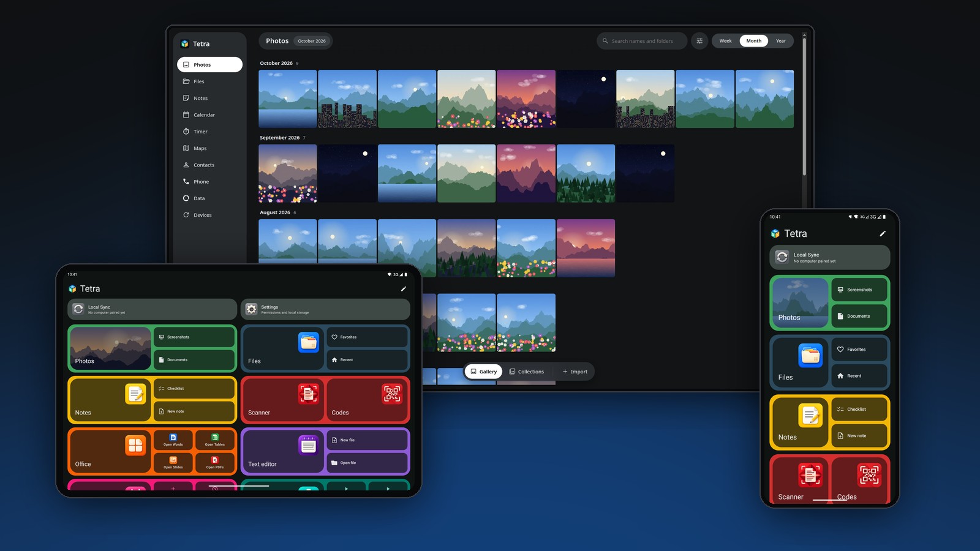Image resolution: width=980 pixels, height=551 pixels.
Task: Open Devices in the desktop sidebar
Action: [x=209, y=215]
